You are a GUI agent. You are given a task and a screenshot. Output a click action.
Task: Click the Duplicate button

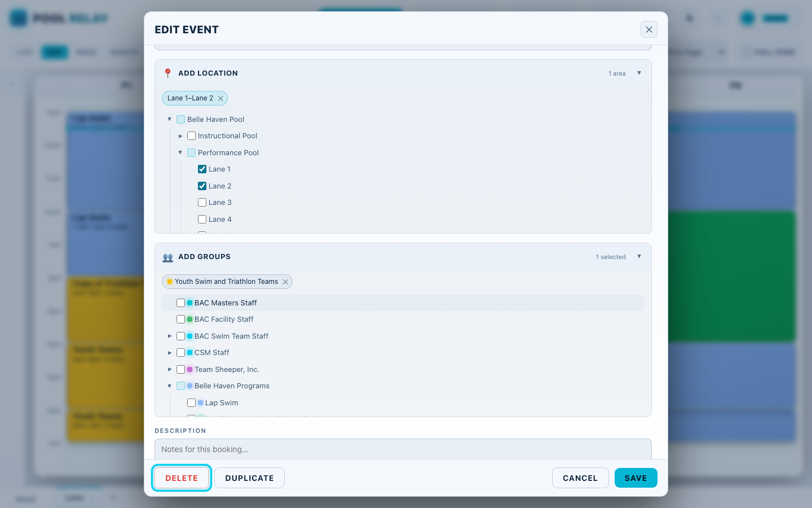coord(249,478)
